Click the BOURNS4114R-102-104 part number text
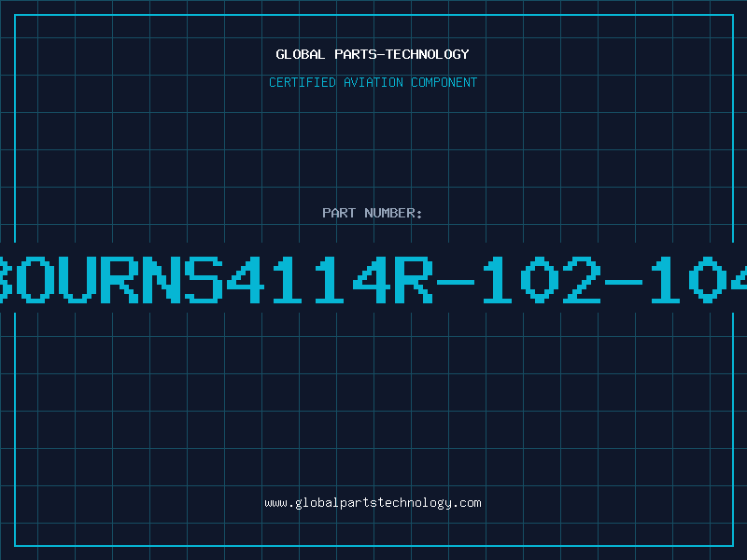Screen dimensions: 747x560 (373, 279)
